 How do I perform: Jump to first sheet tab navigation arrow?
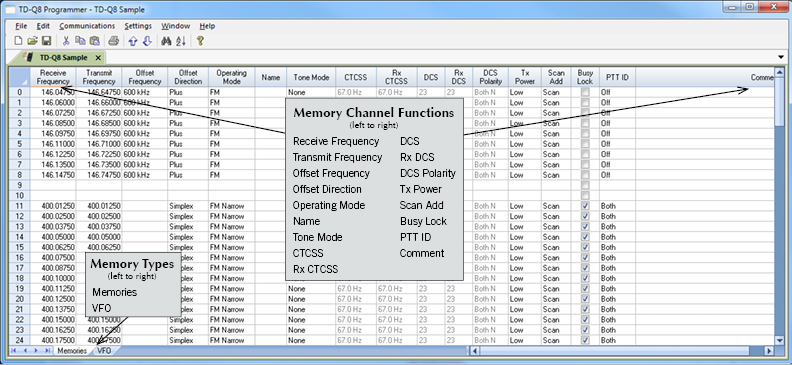[x=13, y=350]
